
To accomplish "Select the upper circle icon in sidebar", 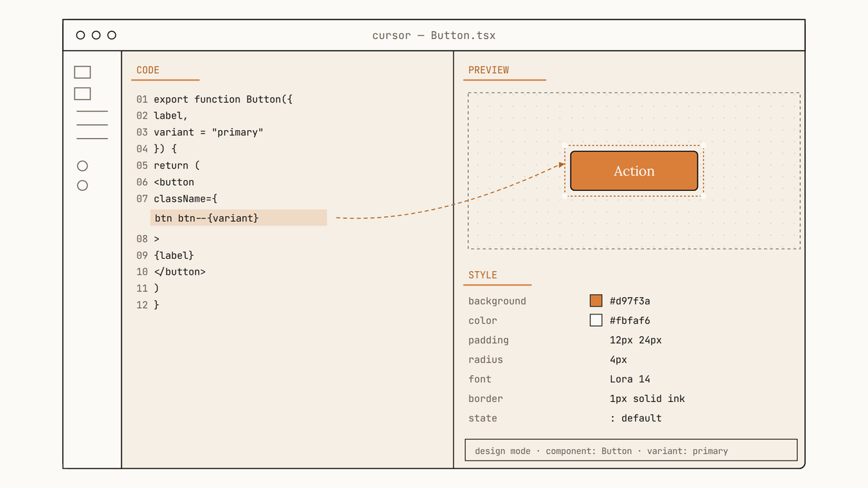I will (x=82, y=166).
